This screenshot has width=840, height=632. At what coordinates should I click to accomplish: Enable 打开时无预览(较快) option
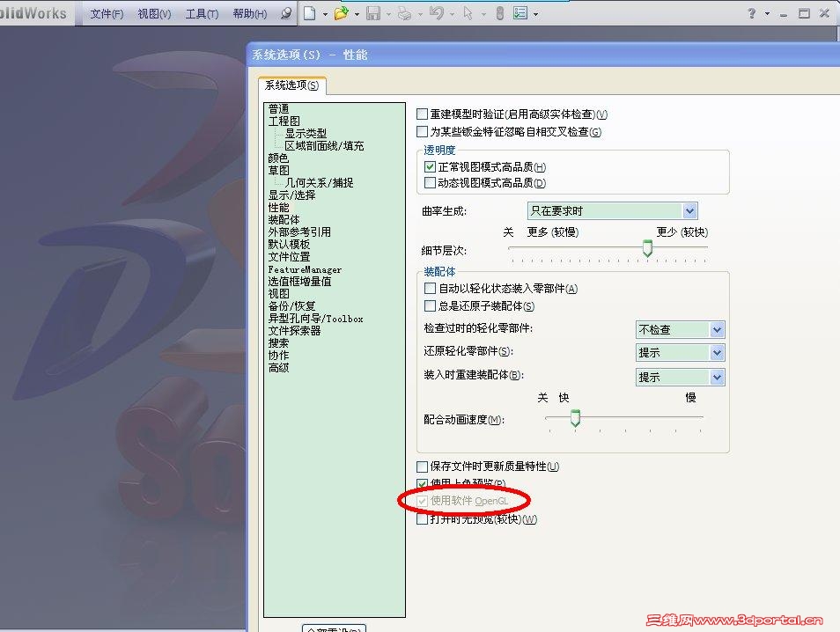tap(421, 519)
